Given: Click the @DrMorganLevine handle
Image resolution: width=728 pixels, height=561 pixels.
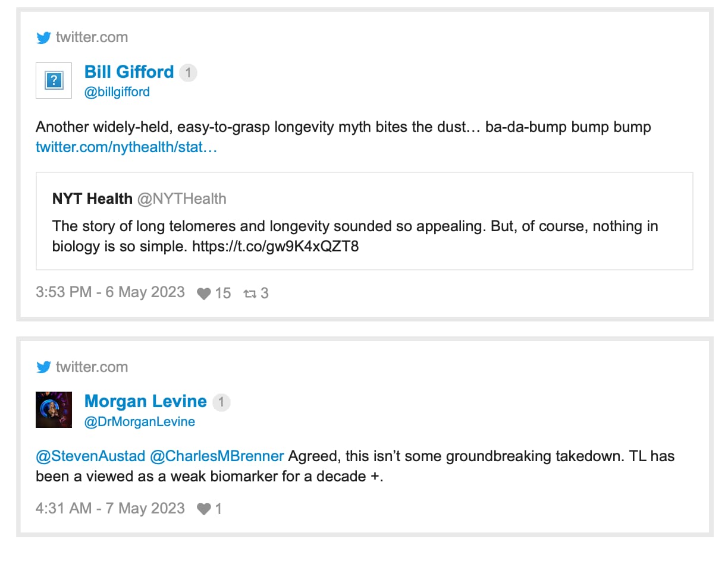Looking at the screenshot, I should 140,422.
